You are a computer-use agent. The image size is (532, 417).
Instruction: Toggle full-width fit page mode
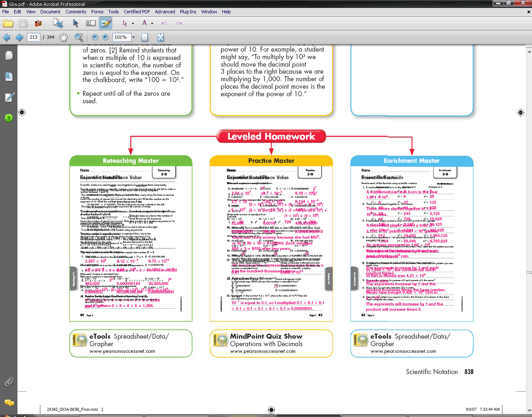point(160,37)
